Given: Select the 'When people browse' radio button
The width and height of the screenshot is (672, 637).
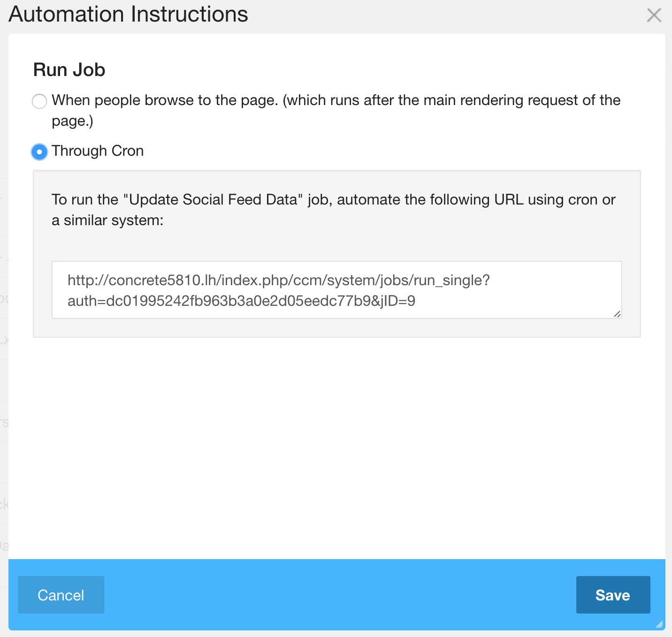Looking at the screenshot, I should coord(39,101).
